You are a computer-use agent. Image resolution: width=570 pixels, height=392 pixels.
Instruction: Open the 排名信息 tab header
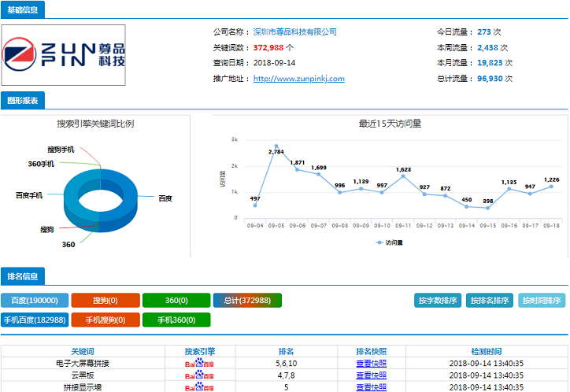click(x=23, y=276)
